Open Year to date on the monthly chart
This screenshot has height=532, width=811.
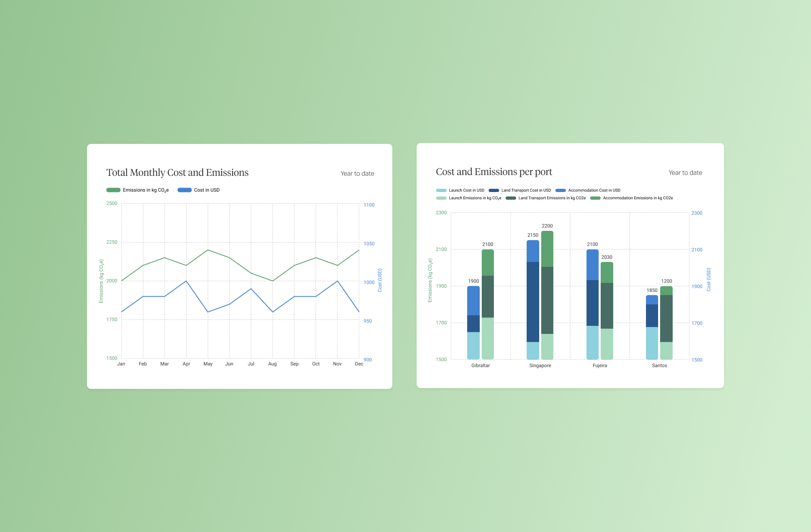point(357,173)
